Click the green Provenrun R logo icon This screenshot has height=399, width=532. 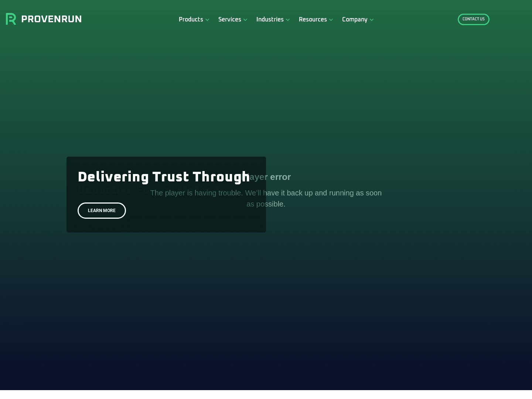(11, 19)
